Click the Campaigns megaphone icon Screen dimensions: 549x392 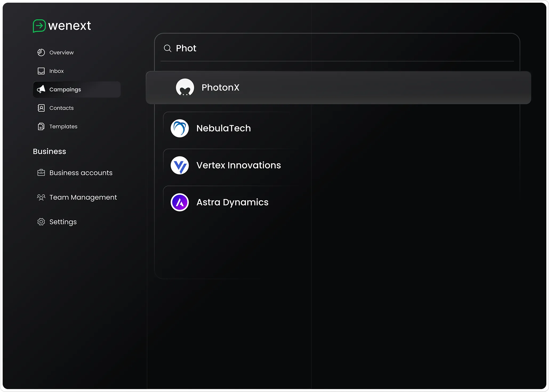[x=41, y=89]
